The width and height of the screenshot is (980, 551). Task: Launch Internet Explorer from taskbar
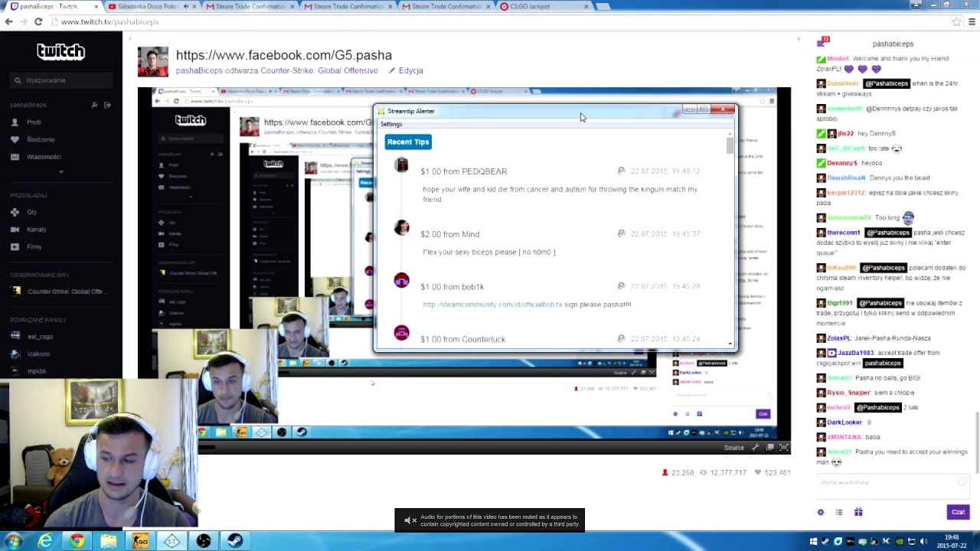pyautogui.click(x=46, y=541)
